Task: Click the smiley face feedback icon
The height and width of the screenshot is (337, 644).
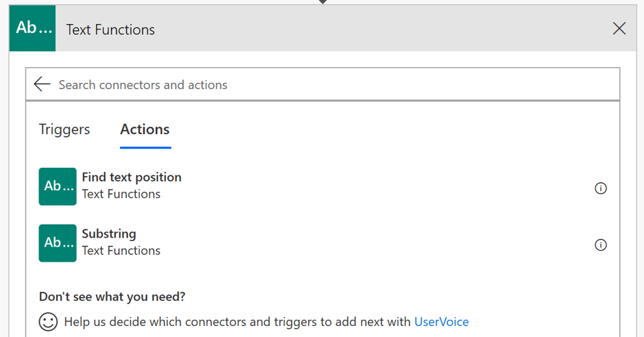Action: (x=48, y=322)
